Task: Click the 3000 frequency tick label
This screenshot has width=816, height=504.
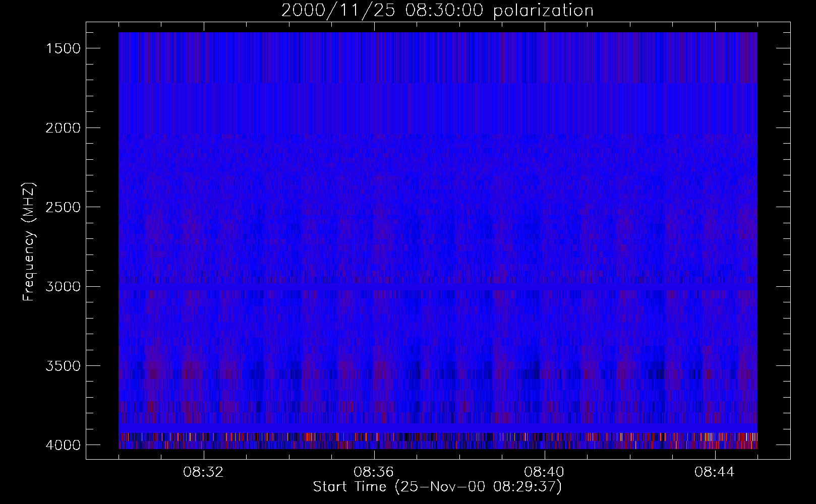Action: (63, 287)
